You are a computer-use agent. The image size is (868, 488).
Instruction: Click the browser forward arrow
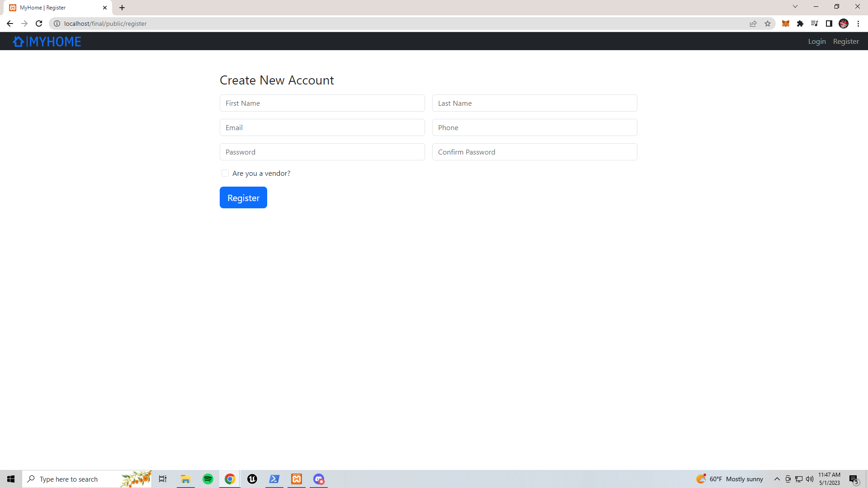24,23
